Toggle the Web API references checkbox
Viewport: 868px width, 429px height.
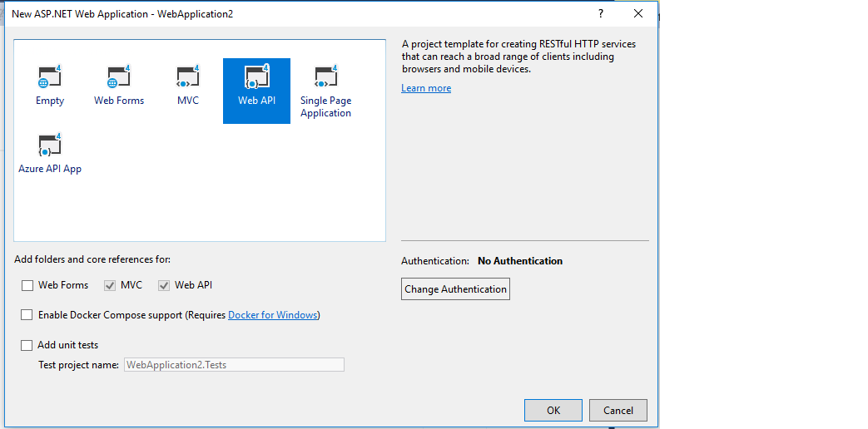tap(164, 285)
